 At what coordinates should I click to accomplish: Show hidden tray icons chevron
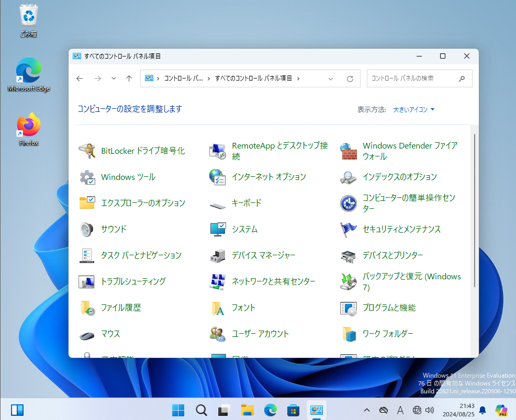367,410
